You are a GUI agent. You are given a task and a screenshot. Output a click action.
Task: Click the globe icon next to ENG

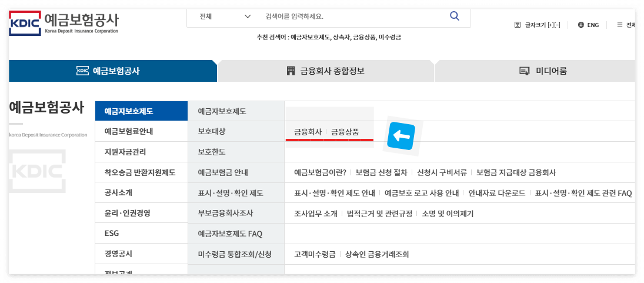[580, 25]
